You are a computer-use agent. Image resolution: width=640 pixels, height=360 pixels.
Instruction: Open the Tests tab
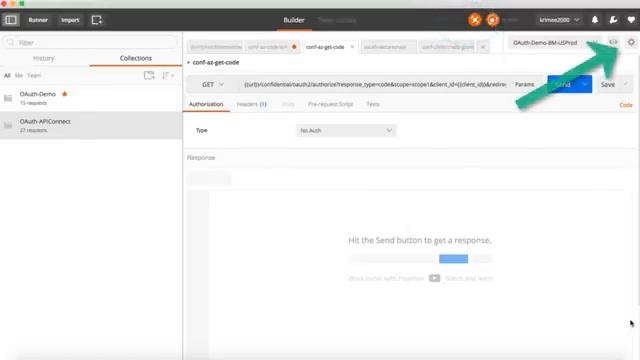[x=373, y=104]
